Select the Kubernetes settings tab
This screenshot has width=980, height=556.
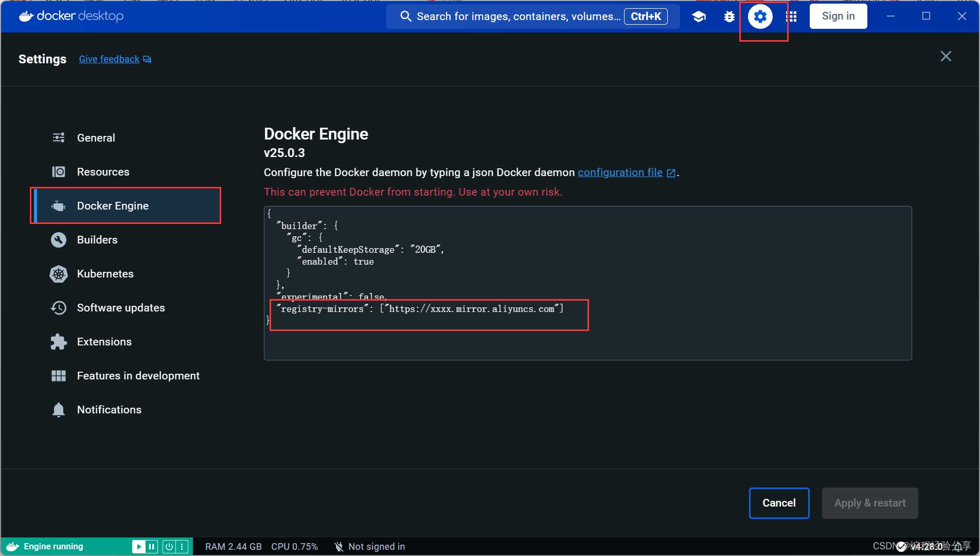pyautogui.click(x=126, y=273)
